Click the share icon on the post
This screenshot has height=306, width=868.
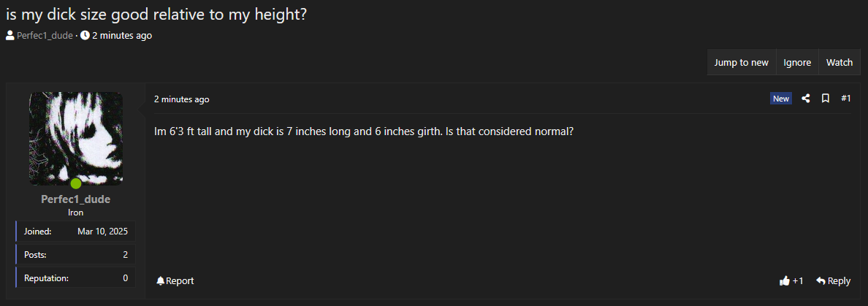pos(806,99)
